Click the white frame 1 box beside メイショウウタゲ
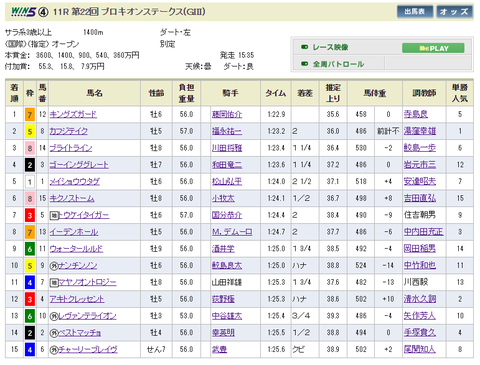This screenshot has height=365, width=480. coord(30,182)
